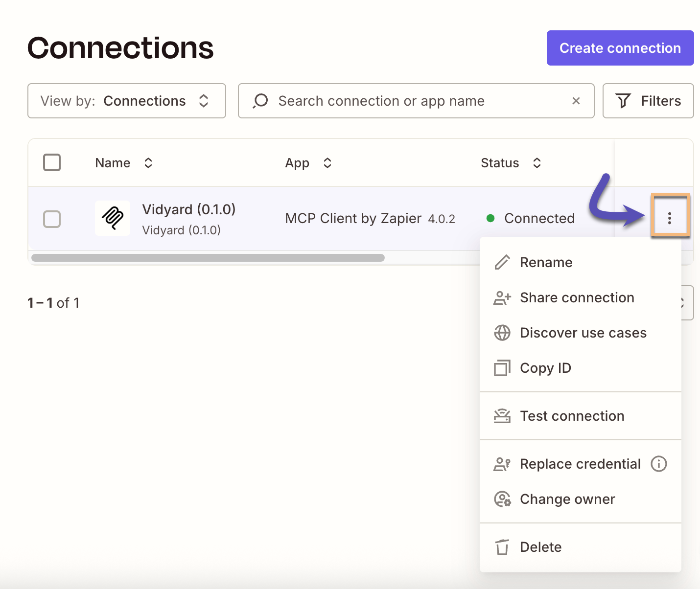Clear search with the X icon
Viewport: 700px width, 589px height.
[x=576, y=101]
